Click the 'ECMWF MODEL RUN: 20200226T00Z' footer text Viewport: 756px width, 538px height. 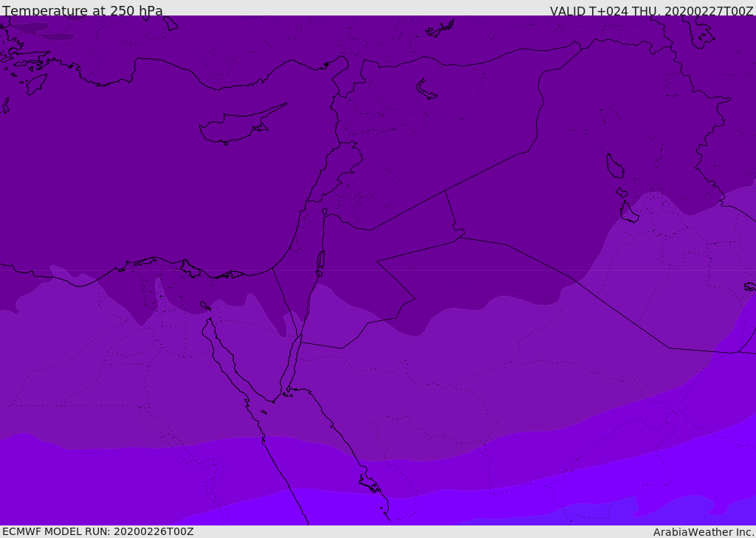tap(98, 531)
